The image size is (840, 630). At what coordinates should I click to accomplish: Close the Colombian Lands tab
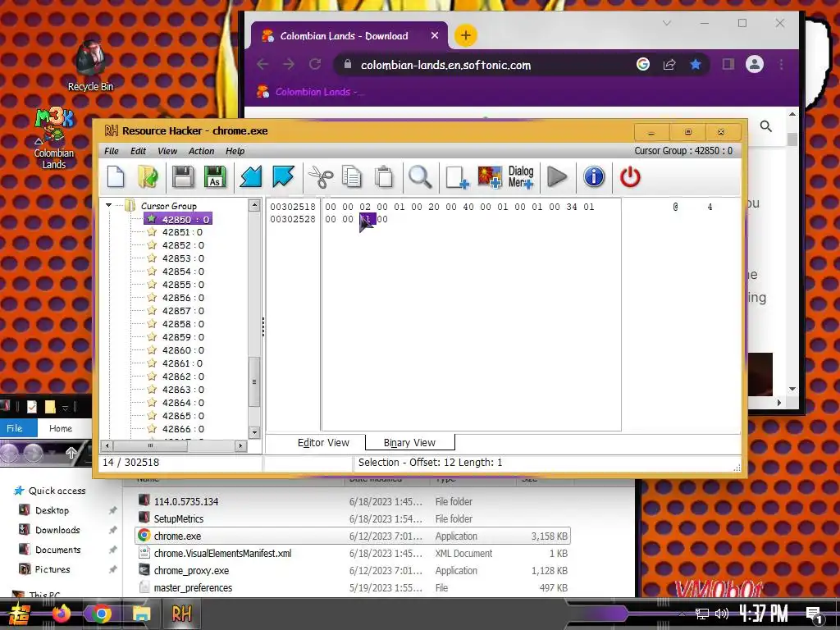tap(435, 35)
